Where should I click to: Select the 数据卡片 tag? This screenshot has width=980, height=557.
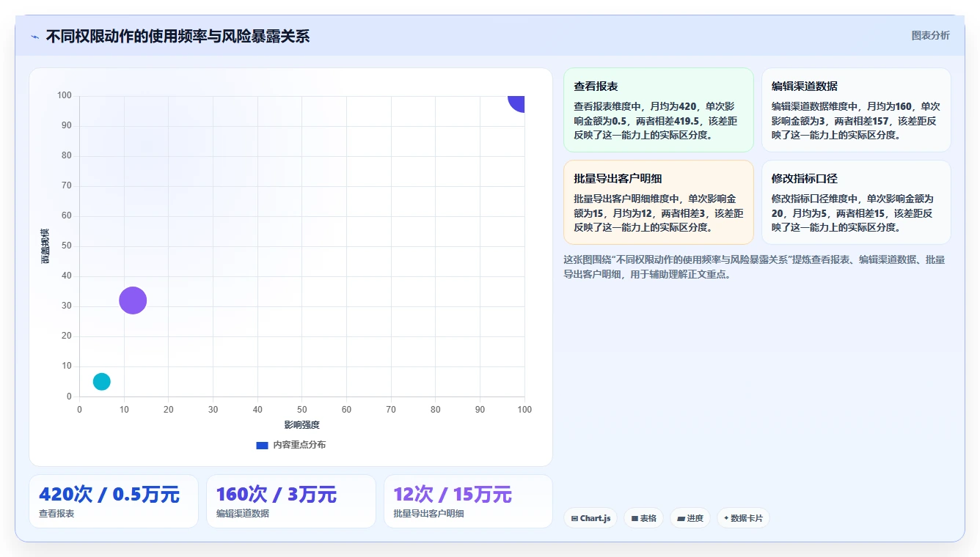(x=743, y=518)
